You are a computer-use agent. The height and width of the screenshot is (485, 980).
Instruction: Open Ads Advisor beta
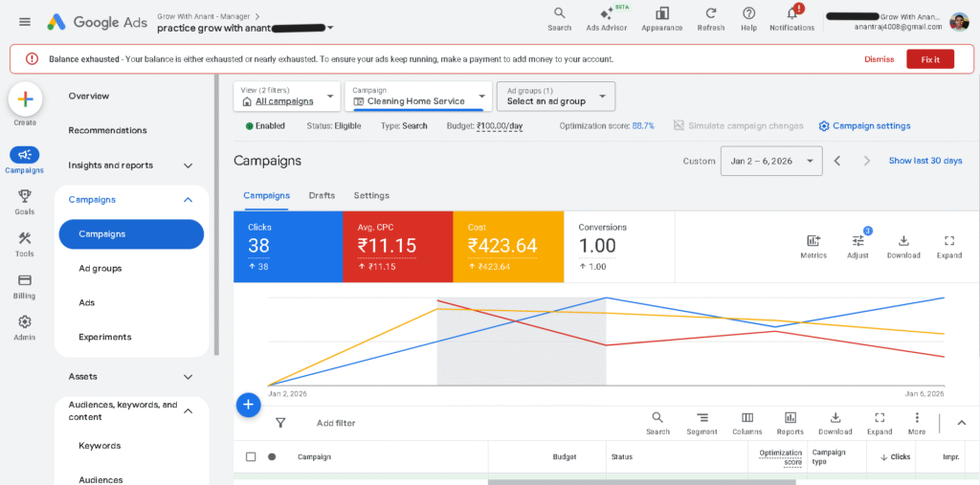(606, 19)
